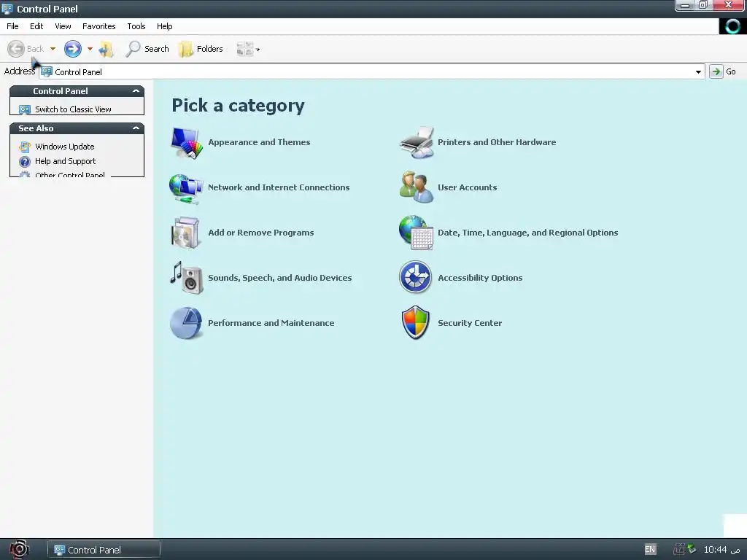Image resolution: width=747 pixels, height=560 pixels.
Task: Open the Windows Update link
Action: coord(65,147)
